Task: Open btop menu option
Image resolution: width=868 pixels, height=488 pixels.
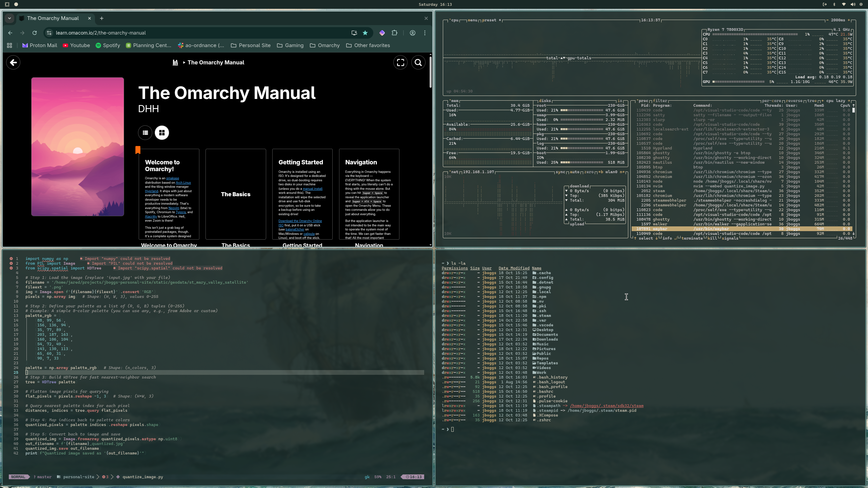Action: 472,20
